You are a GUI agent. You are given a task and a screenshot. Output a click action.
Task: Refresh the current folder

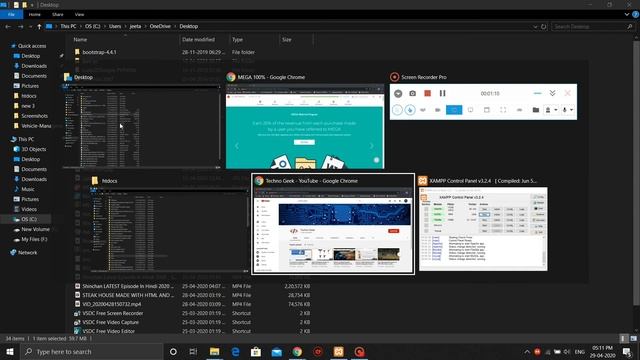point(544,27)
